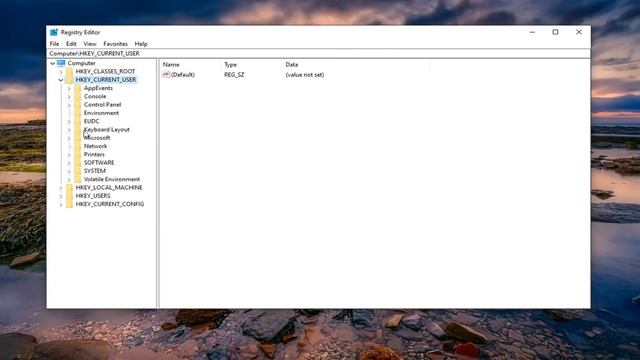Click the HKEY_CURRENT_USER folder icon

pos(69,80)
